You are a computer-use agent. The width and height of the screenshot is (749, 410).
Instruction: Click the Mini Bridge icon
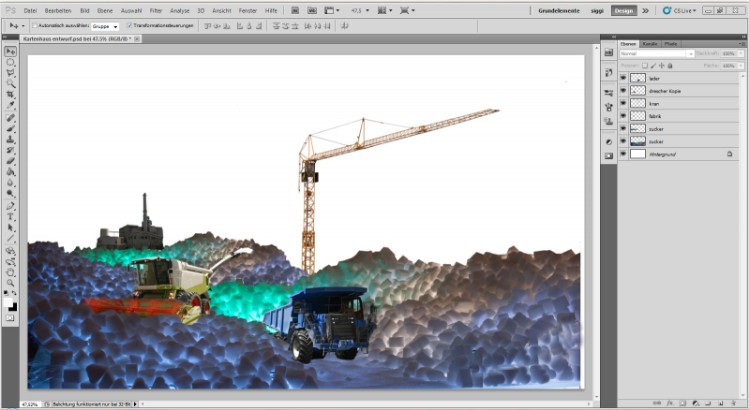(313, 10)
